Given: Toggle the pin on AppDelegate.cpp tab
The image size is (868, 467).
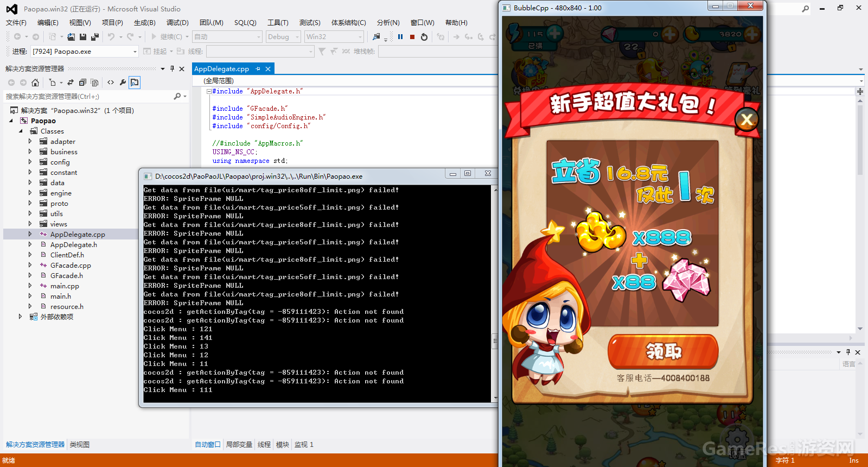Looking at the screenshot, I should tap(258, 69).
